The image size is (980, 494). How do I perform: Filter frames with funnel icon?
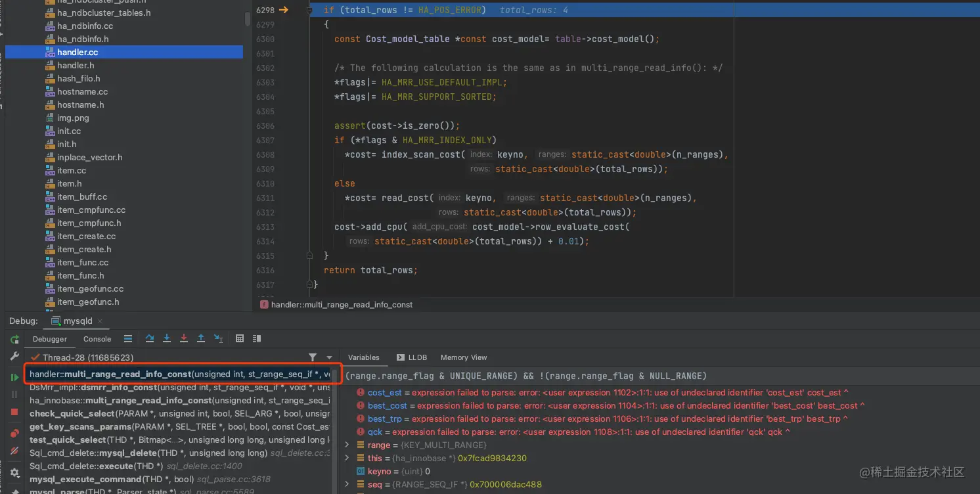(x=313, y=357)
